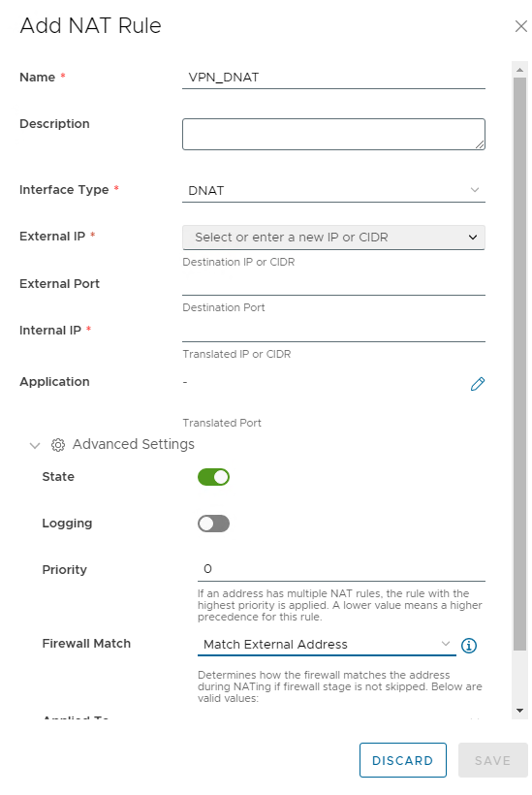Click the Priority value field
Screen dimensions: 532x795
(341, 569)
